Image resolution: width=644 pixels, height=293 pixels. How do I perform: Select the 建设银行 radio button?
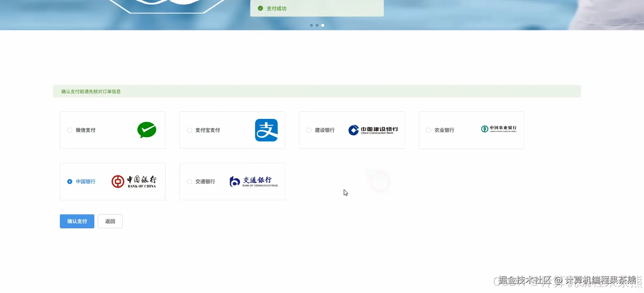(309, 130)
